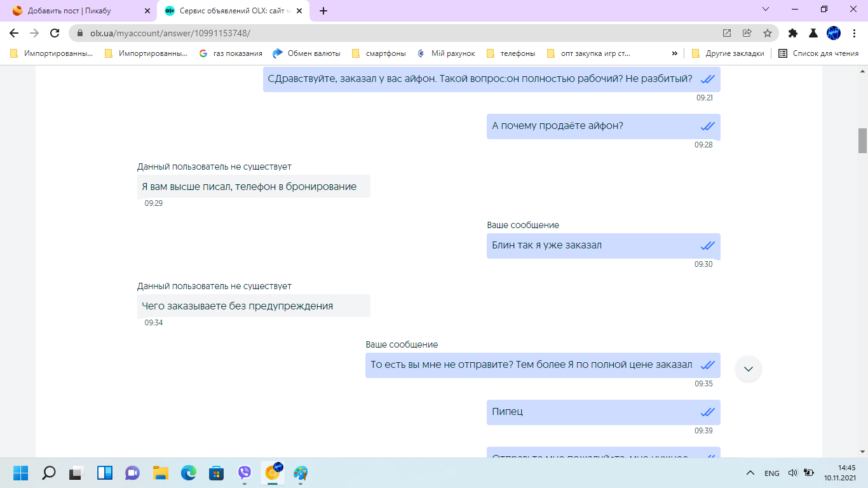The image size is (868, 488).
Task: Click message starting 'СДравствуйте, заказал у вас айфон'
Action: [492, 79]
